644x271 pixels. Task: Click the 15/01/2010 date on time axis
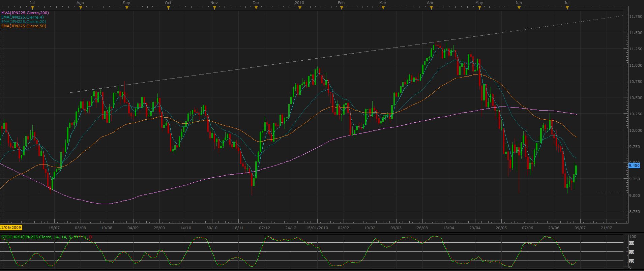[x=317, y=228]
